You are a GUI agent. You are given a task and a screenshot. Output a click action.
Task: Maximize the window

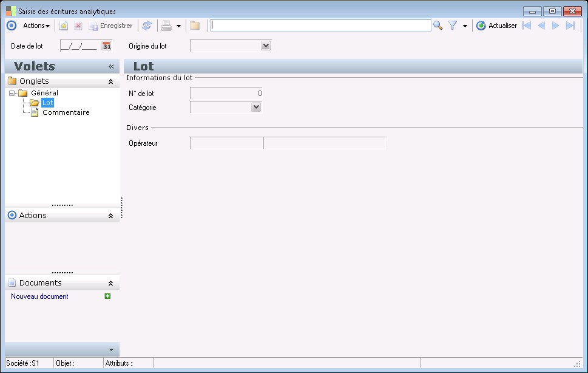tap(552, 12)
